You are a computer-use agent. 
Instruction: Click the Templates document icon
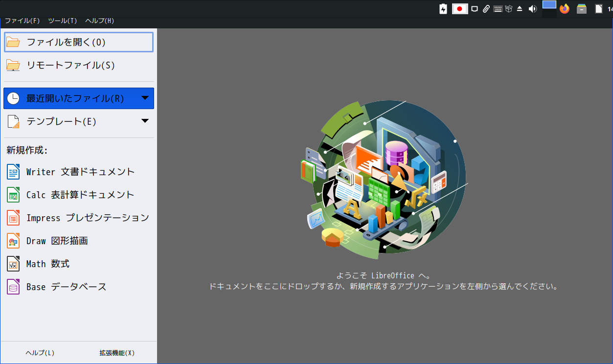click(13, 121)
